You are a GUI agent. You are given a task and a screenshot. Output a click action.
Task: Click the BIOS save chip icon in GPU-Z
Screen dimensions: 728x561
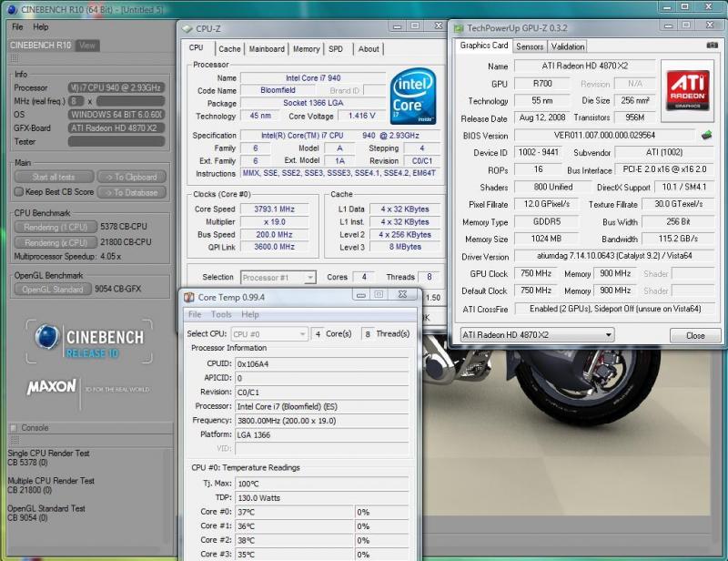coord(706,136)
